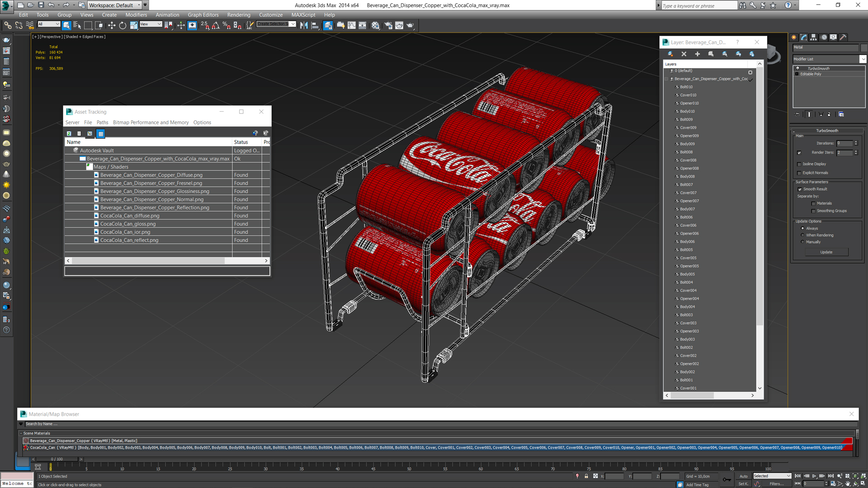868x488 pixels.
Task: Click the Unlink Selection tool
Action: point(19,25)
